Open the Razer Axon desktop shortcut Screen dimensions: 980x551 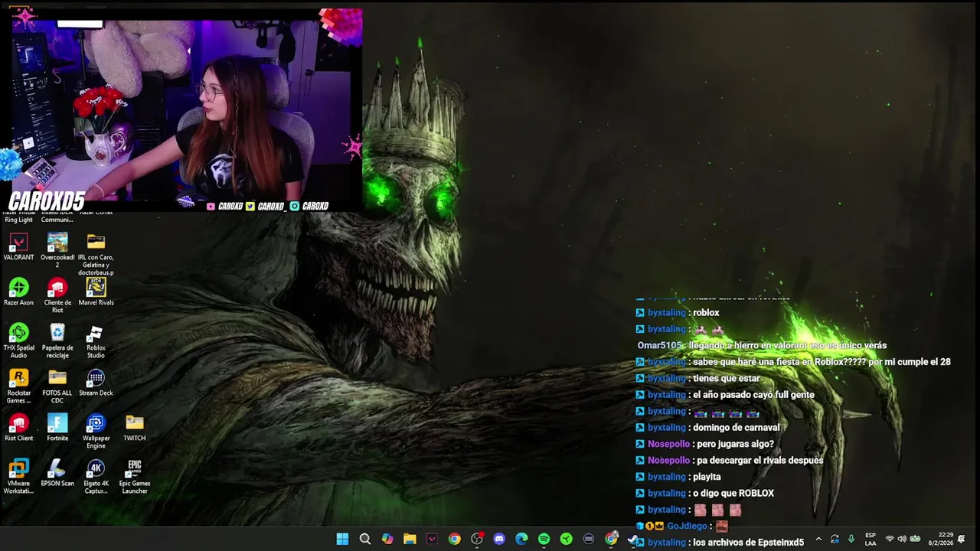(18, 292)
